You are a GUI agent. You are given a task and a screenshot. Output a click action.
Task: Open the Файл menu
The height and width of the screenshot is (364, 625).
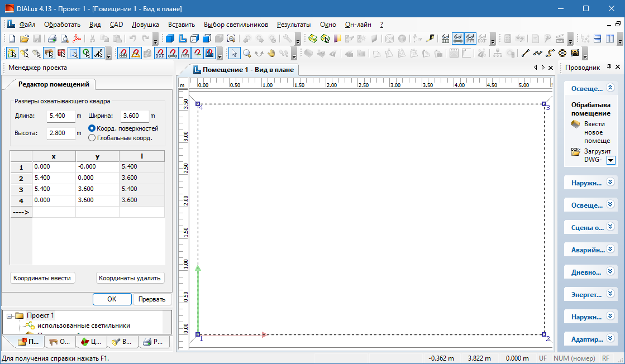click(x=27, y=25)
